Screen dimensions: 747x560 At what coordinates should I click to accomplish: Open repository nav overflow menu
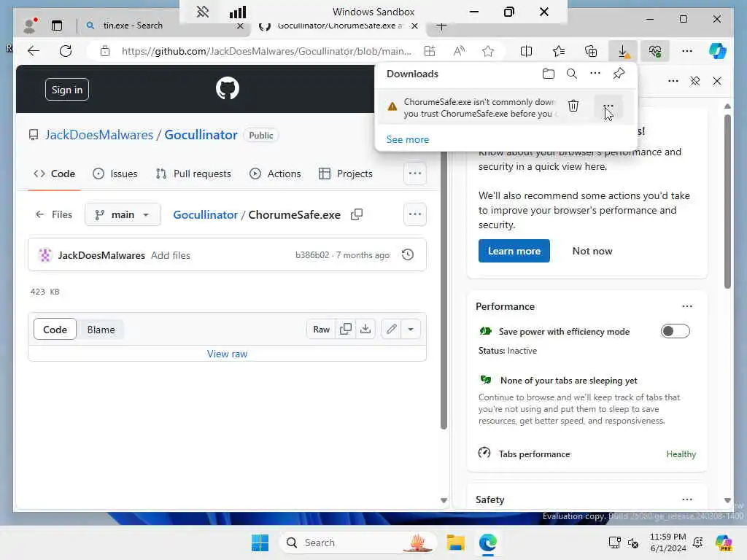pos(415,174)
